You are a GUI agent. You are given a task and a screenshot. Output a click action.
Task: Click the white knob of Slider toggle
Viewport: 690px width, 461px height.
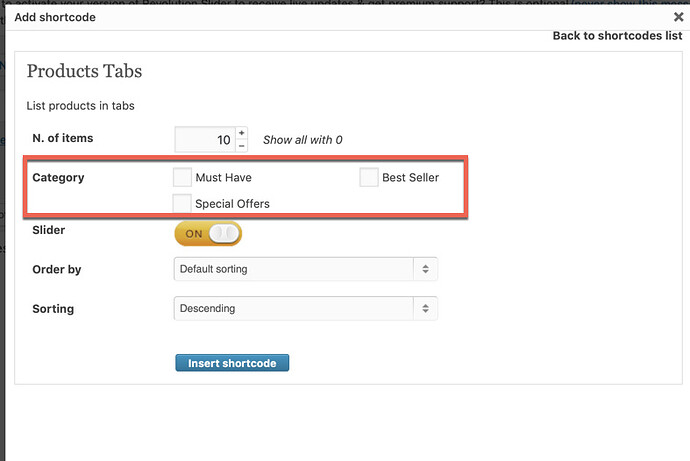(224, 234)
